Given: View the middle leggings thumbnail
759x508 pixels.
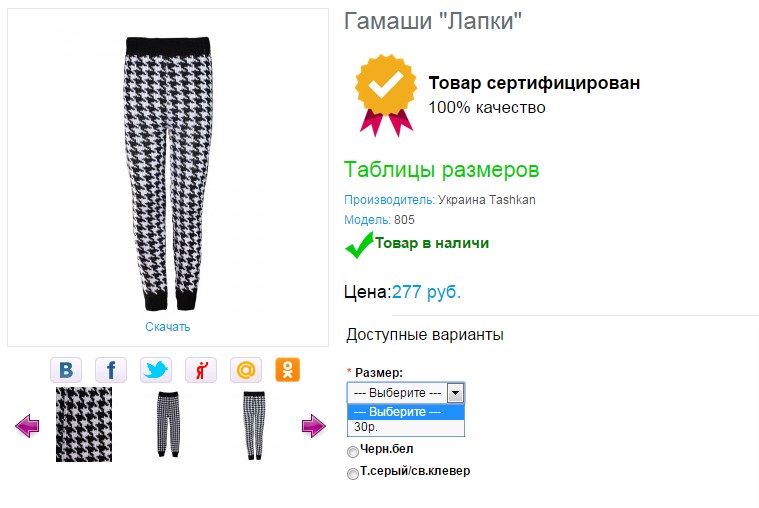Looking at the screenshot, I should (168, 424).
